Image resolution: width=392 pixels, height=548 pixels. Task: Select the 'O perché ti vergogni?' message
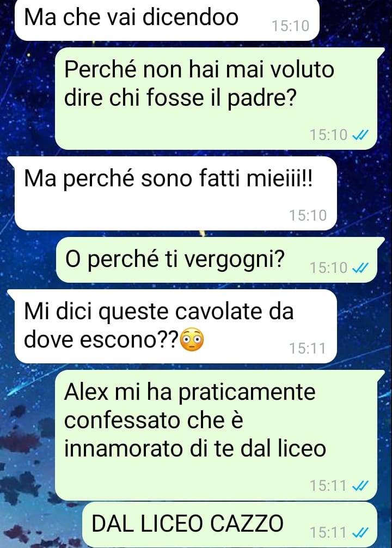pyautogui.click(x=217, y=260)
